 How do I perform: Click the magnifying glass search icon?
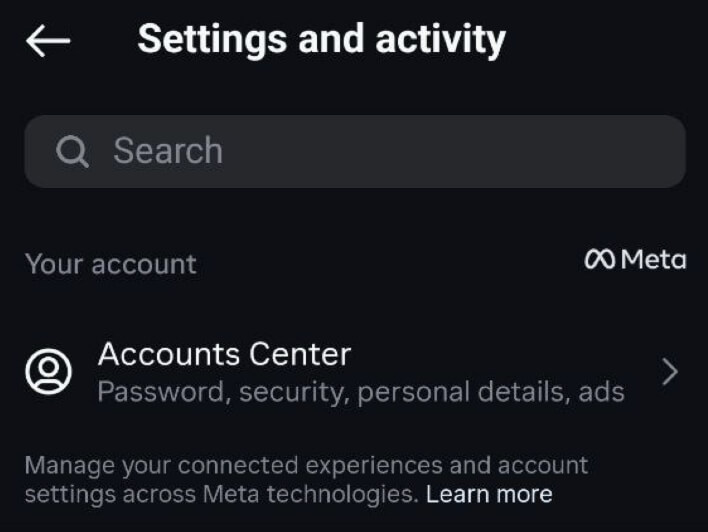[x=72, y=152]
